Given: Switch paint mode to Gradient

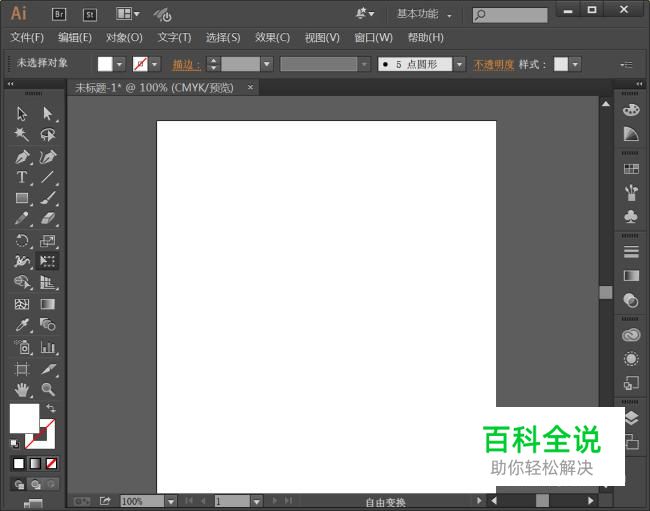Looking at the screenshot, I should click(x=35, y=464).
